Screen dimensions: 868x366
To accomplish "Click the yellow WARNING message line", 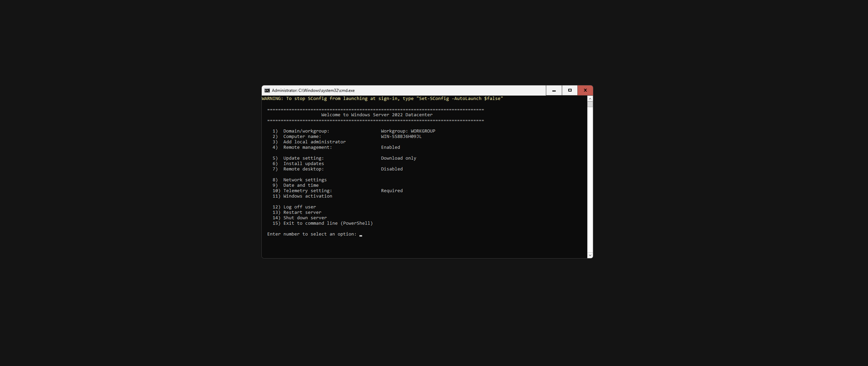I will coord(382,99).
